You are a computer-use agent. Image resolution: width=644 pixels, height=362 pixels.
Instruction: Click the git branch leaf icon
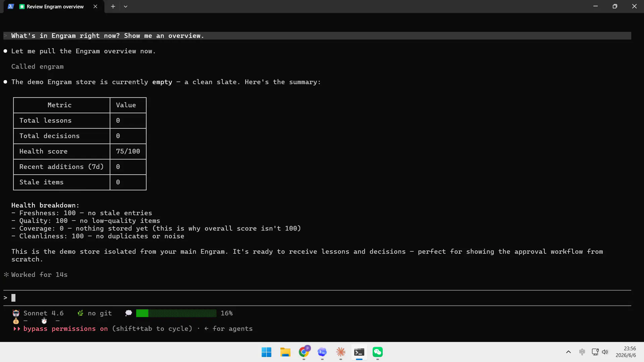pyautogui.click(x=80, y=313)
